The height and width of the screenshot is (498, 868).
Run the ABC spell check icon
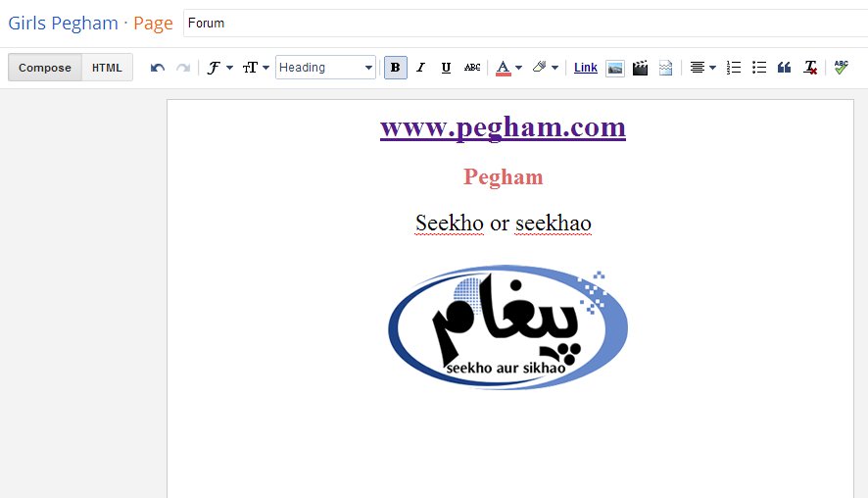[x=841, y=68]
